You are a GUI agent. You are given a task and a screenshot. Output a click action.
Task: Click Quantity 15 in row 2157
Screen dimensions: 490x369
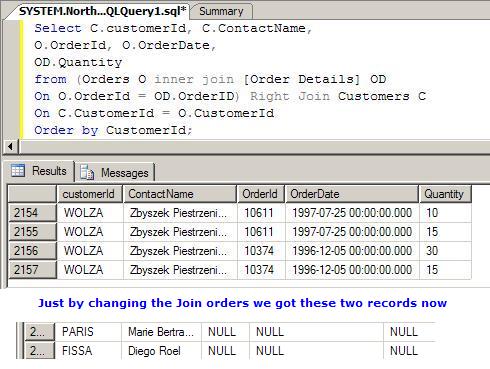pos(445,270)
